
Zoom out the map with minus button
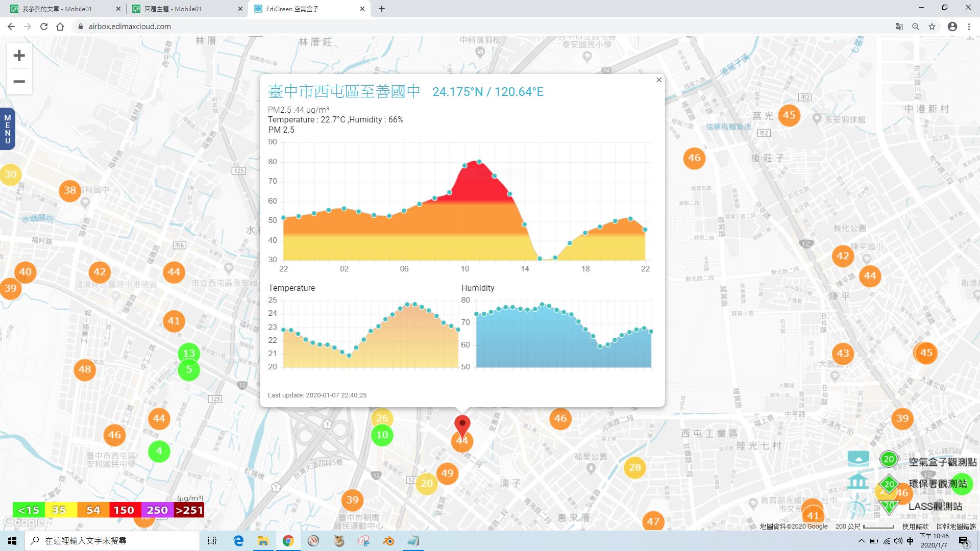[x=19, y=82]
